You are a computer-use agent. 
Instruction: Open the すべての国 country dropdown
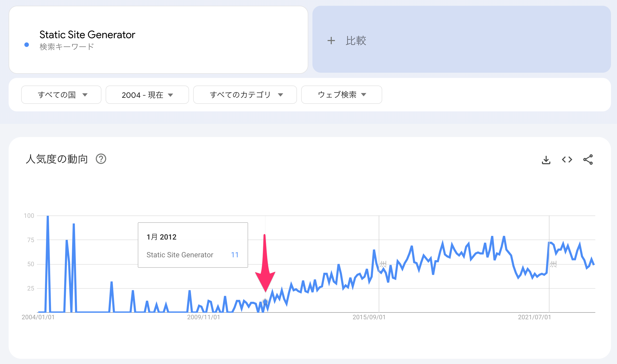coord(61,95)
